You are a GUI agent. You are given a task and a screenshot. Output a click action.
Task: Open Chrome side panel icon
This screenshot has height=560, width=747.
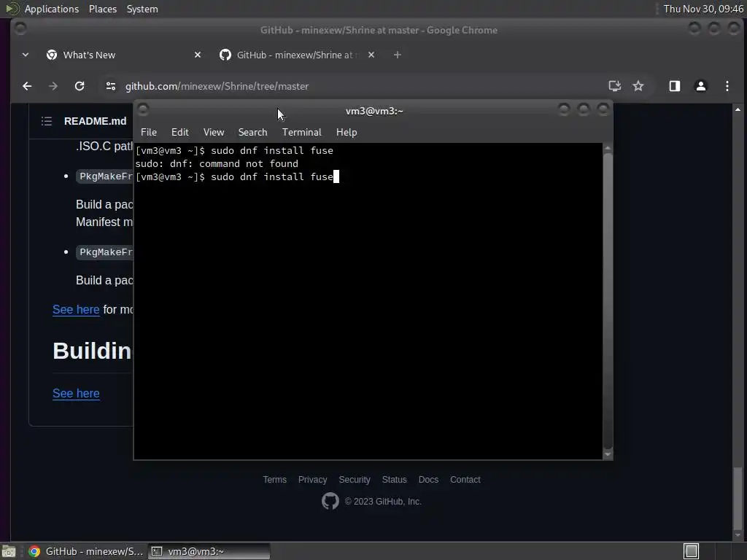tap(675, 86)
